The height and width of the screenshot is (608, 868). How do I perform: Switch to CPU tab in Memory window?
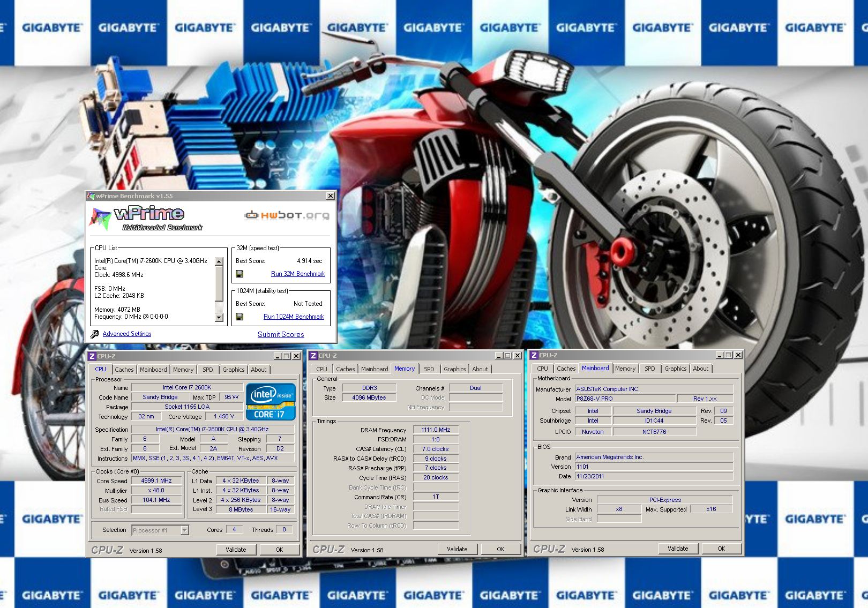coord(321,369)
